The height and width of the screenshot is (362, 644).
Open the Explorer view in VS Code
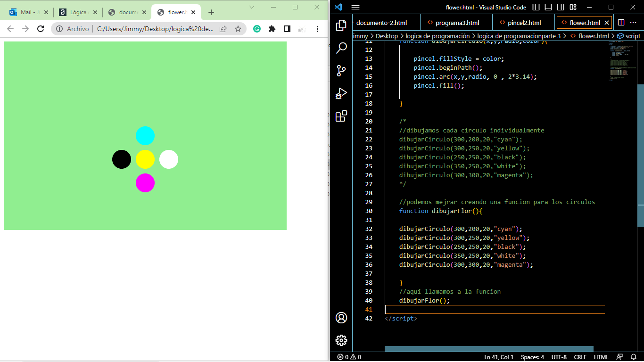pos(341,25)
